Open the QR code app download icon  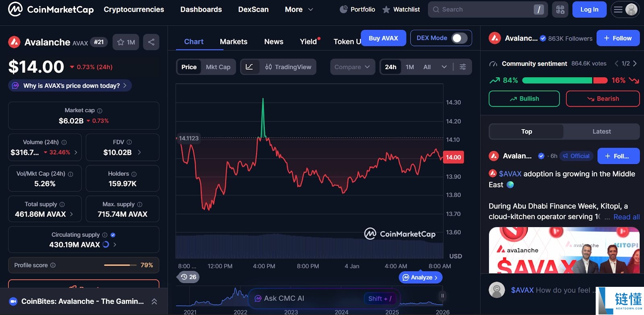pyautogui.click(x=560, y=9)
